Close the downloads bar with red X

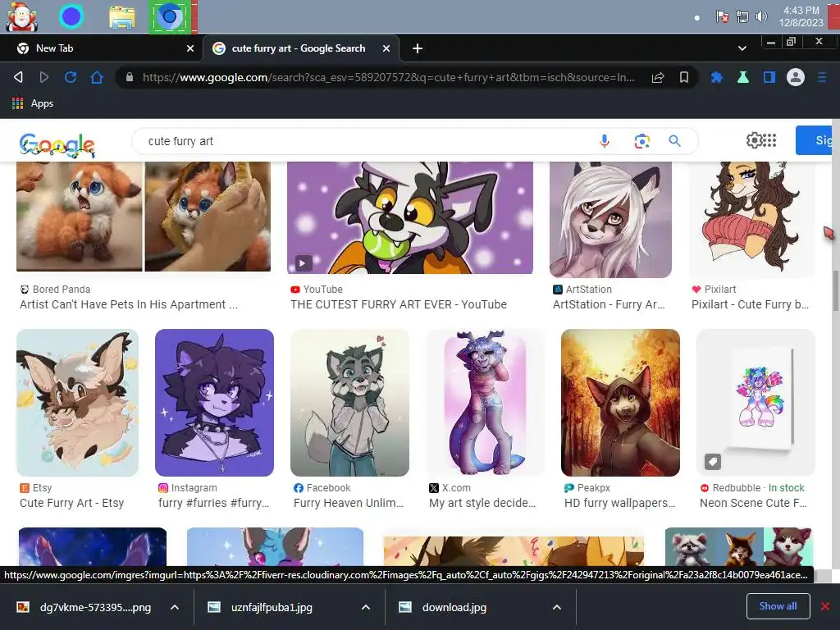click(825, 606)
